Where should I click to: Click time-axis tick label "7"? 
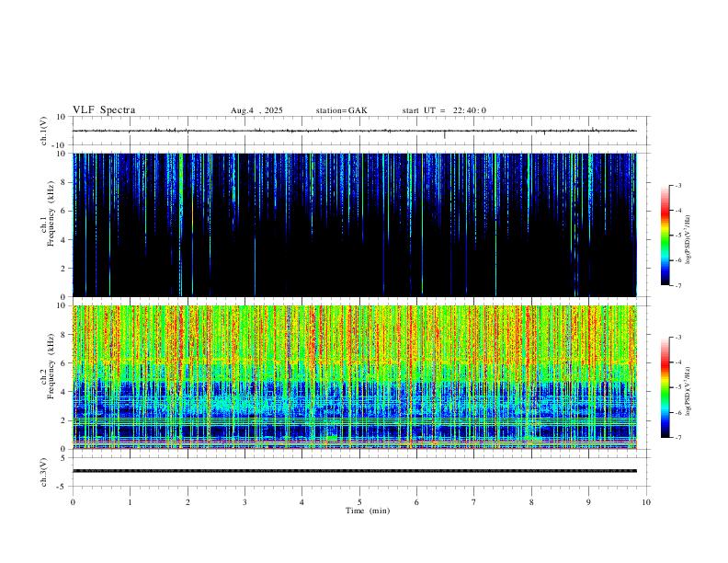pos(474,502)
